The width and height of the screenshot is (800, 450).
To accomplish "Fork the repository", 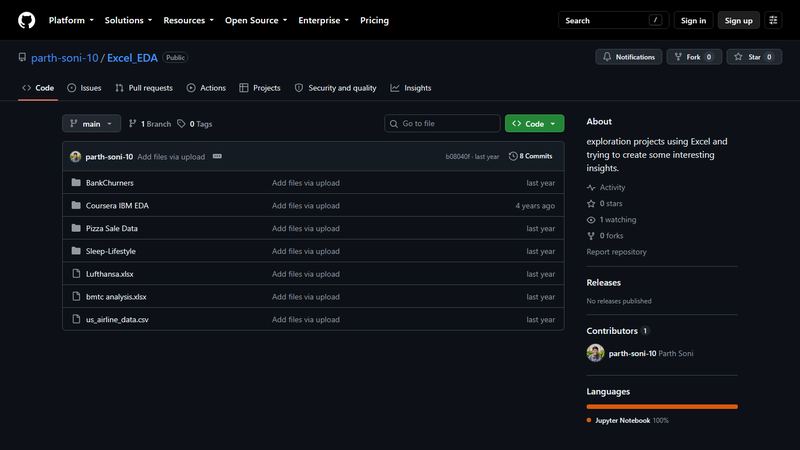I will coord(694,57).
